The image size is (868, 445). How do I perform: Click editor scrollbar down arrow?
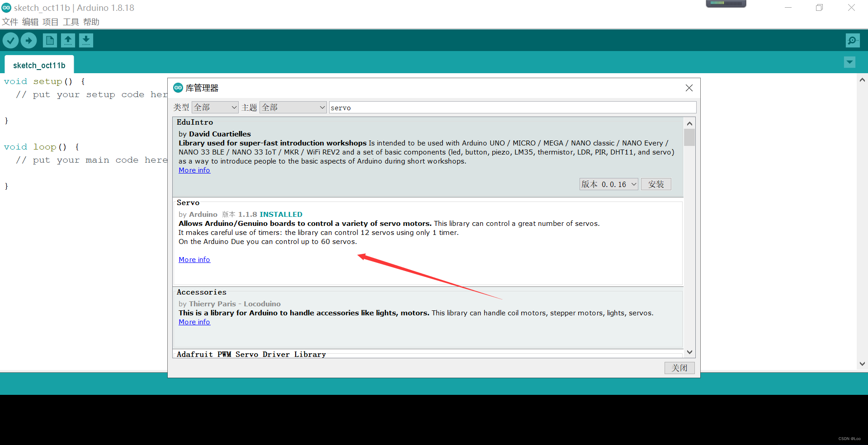pos(862,364)
